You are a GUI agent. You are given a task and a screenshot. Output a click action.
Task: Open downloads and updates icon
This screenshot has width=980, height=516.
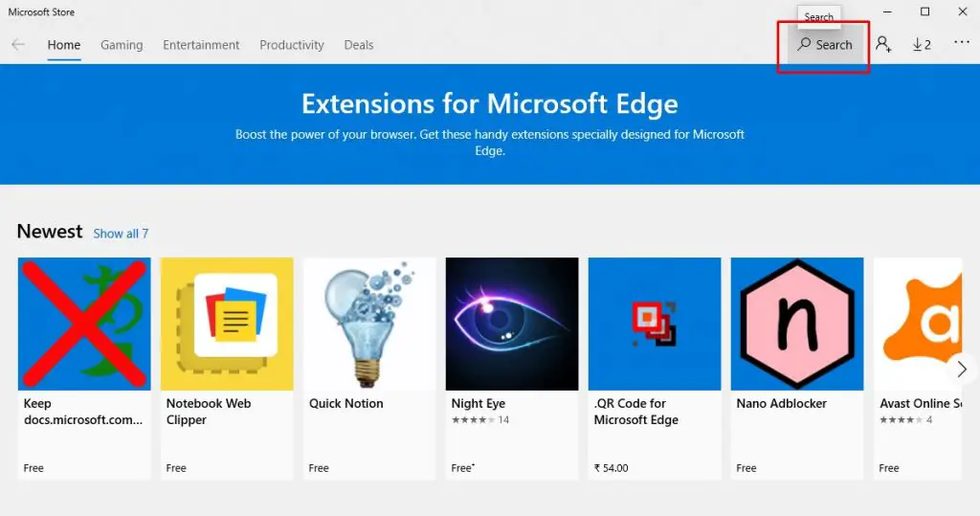pos(922,44)
